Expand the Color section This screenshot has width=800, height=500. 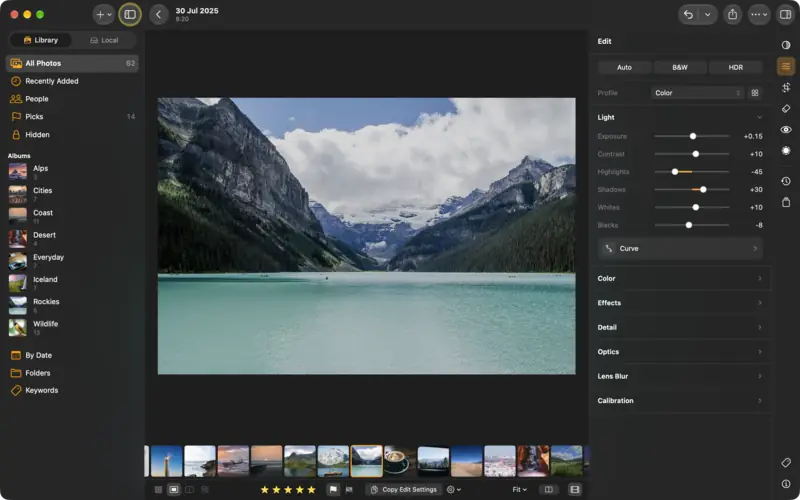(x=680, y=279)
